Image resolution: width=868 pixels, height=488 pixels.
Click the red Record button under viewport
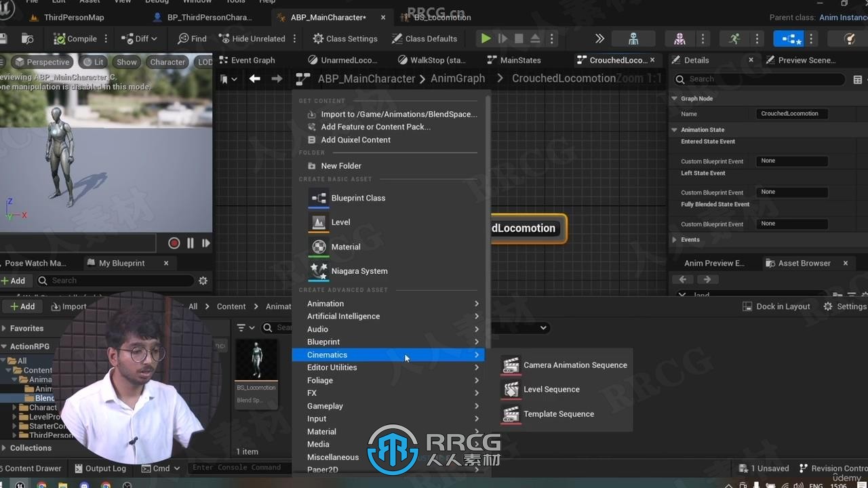pos(174,243)
